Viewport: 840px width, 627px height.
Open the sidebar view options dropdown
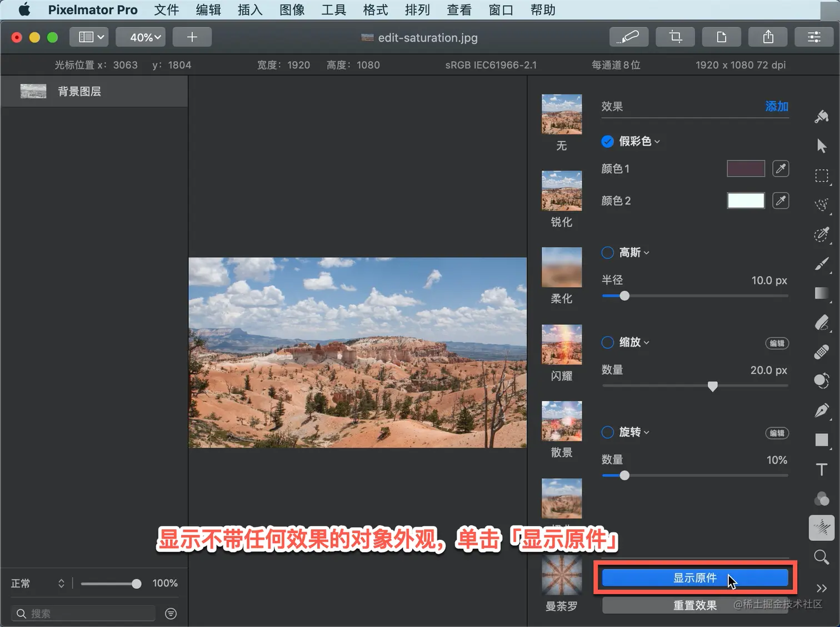coord(89,37)
